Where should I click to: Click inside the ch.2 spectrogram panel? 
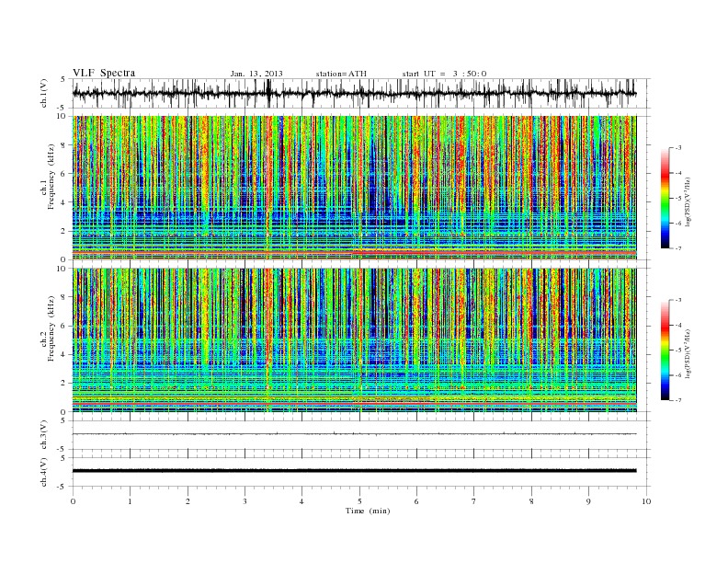pos(355,340)
